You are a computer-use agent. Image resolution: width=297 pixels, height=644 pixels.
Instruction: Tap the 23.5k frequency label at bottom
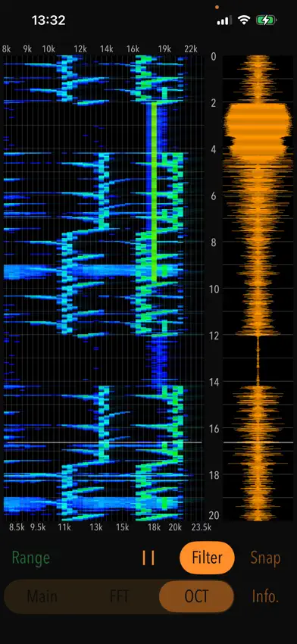201,527
